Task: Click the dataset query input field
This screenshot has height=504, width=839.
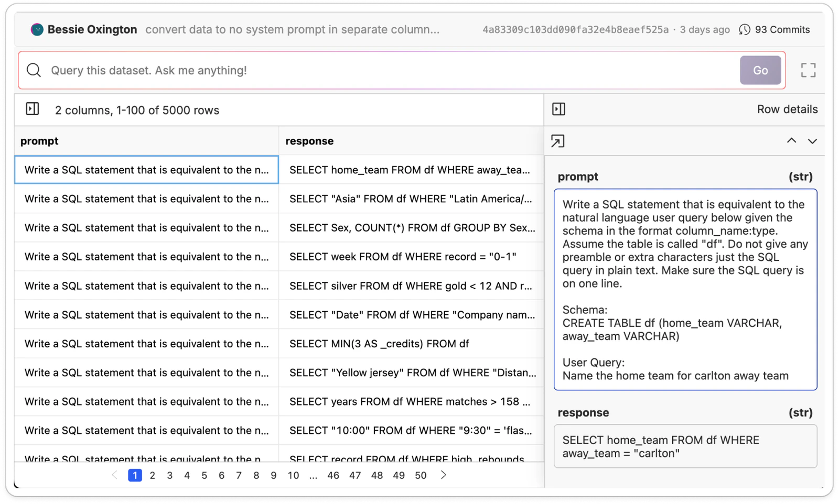Action: (x=367, y=70)
